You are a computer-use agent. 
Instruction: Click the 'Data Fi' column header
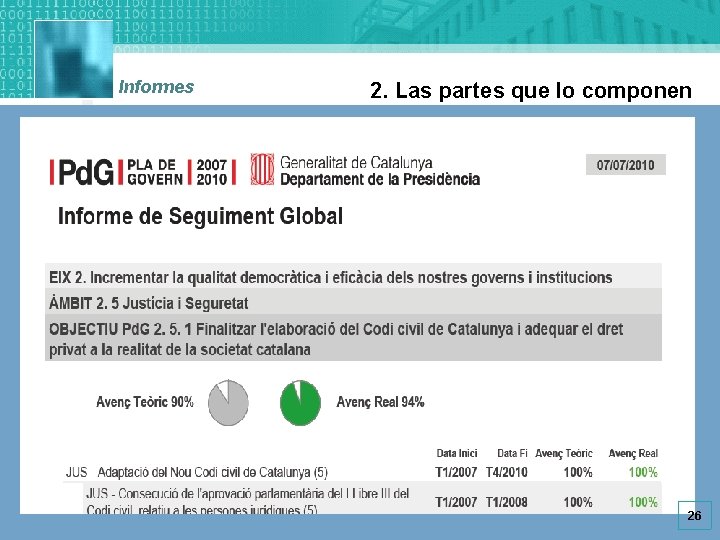point(512,454)
